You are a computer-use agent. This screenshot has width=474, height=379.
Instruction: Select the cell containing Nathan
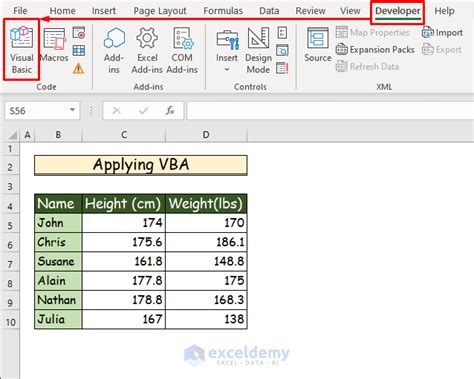58,300
